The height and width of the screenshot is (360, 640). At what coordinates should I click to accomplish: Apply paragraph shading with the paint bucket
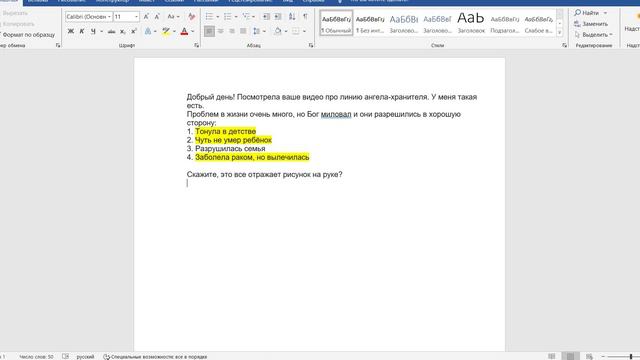(278, 31)
